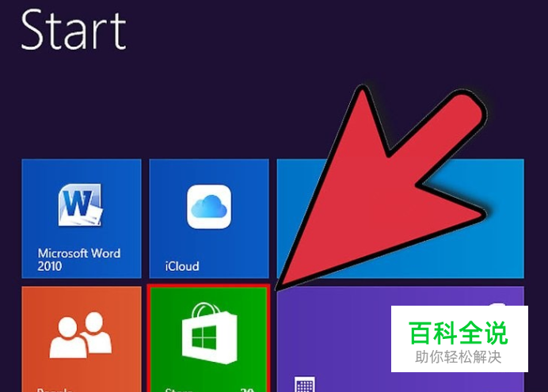Click the small calendar grid icon
This screenshot has height=392, width=548.
tap(304, 384)
